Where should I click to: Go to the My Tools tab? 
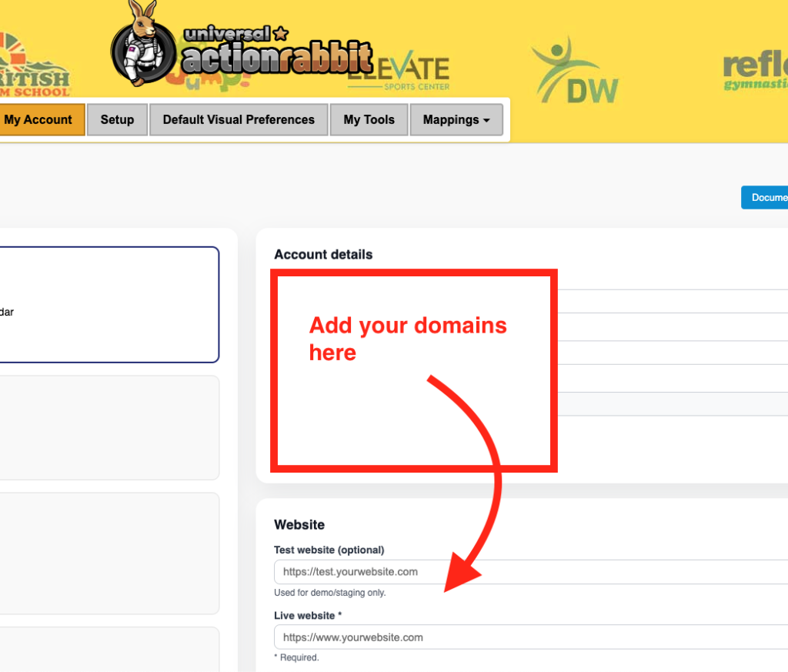tap(369, 120)
